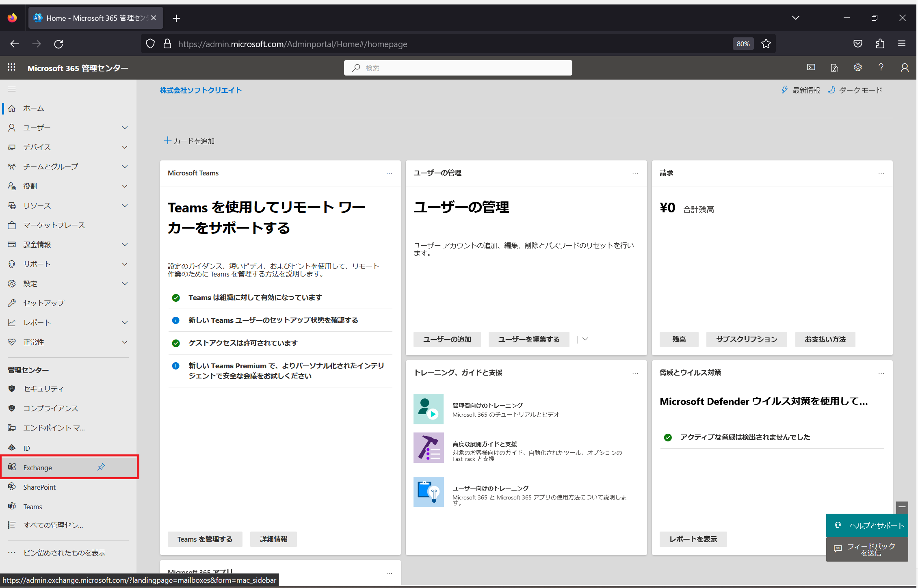Open the help question mark icon
This screenshot has height=588, width=918.
click(x=881, y=67)
